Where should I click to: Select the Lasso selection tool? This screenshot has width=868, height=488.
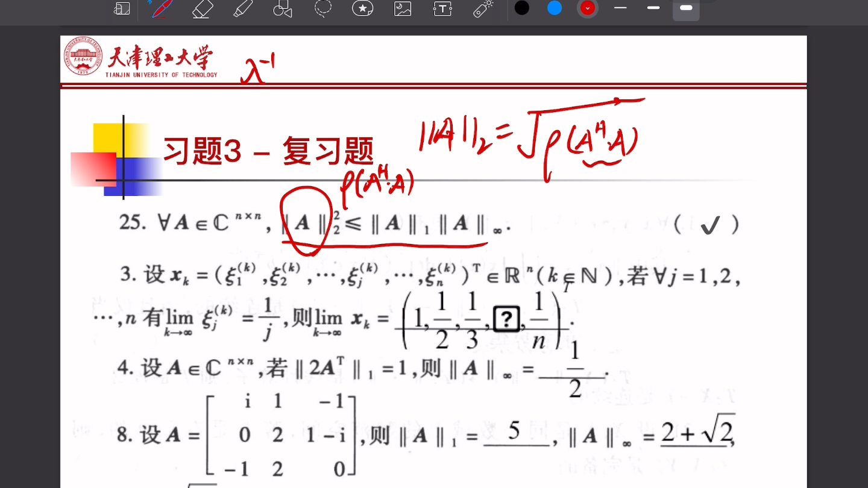coord(323,8)
